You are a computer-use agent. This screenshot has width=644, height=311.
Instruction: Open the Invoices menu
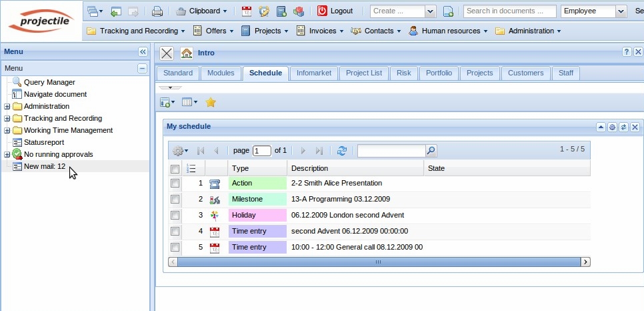pos(319,31)
